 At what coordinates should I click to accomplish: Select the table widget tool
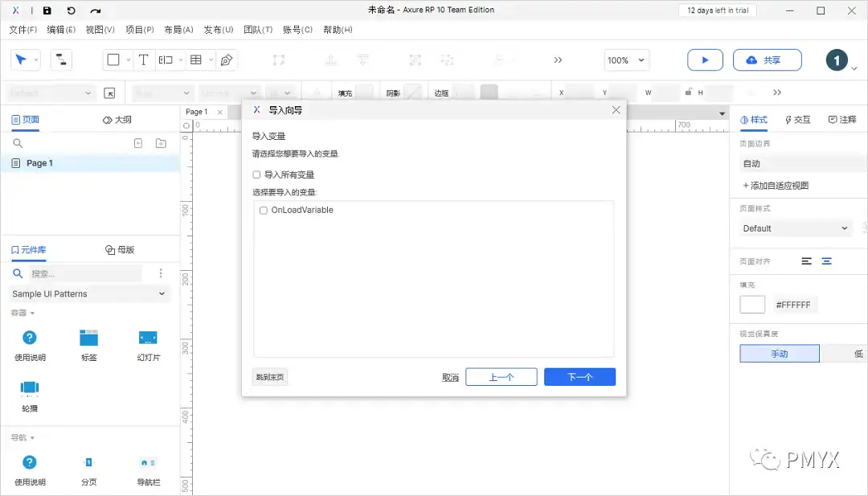195,59
